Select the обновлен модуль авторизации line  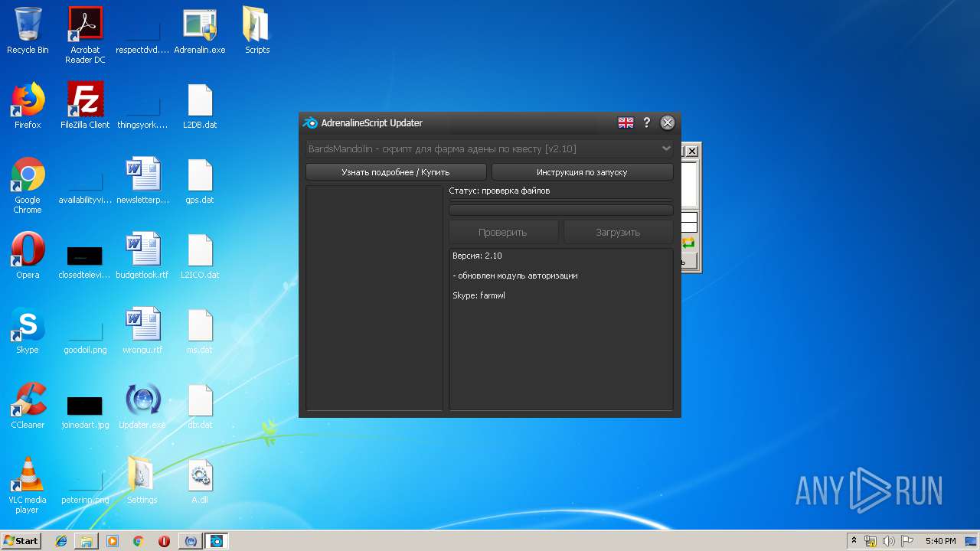pos(515,275)
